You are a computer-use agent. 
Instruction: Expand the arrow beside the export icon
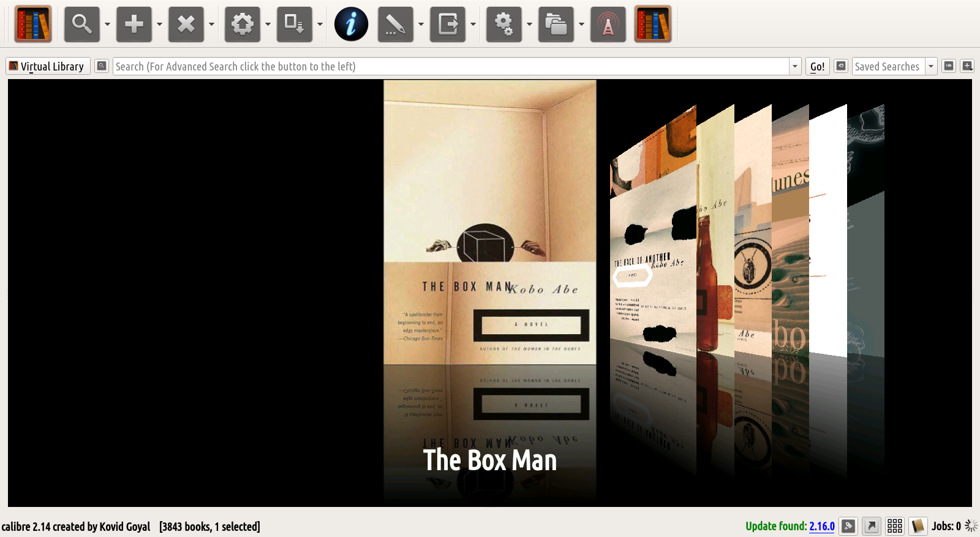pyautogui.click(x=473, y=25)
